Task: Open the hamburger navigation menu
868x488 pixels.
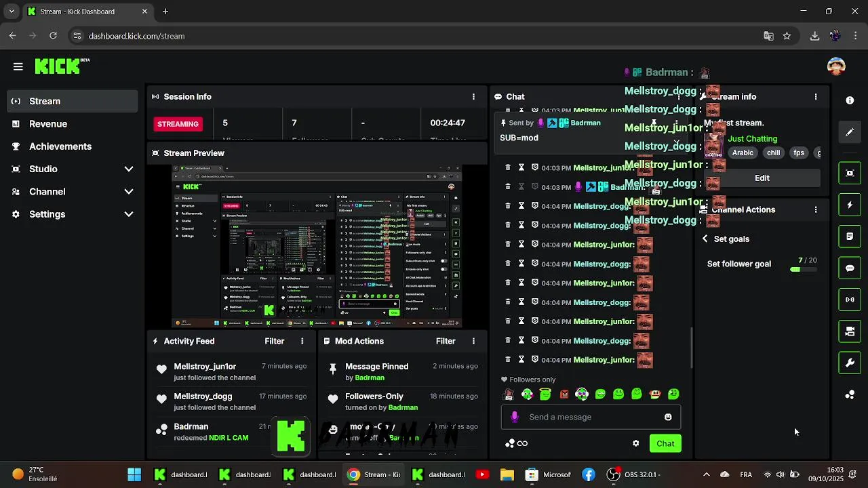Action: pos(18,66)
